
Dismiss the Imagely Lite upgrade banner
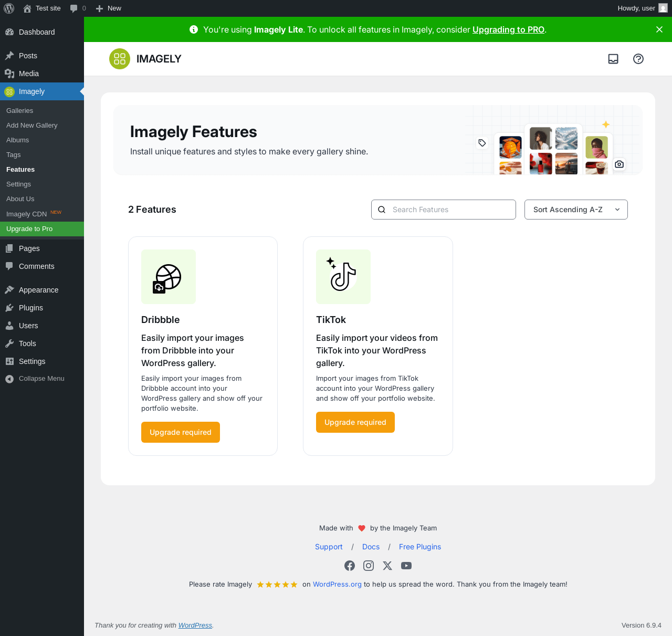coord(659,29)
